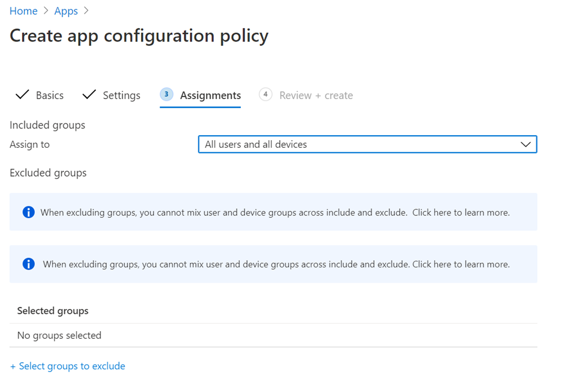Viewport: 567px width, 392px height.
Task: Return to the Settings step tab
Action: (x=121, y=95)
